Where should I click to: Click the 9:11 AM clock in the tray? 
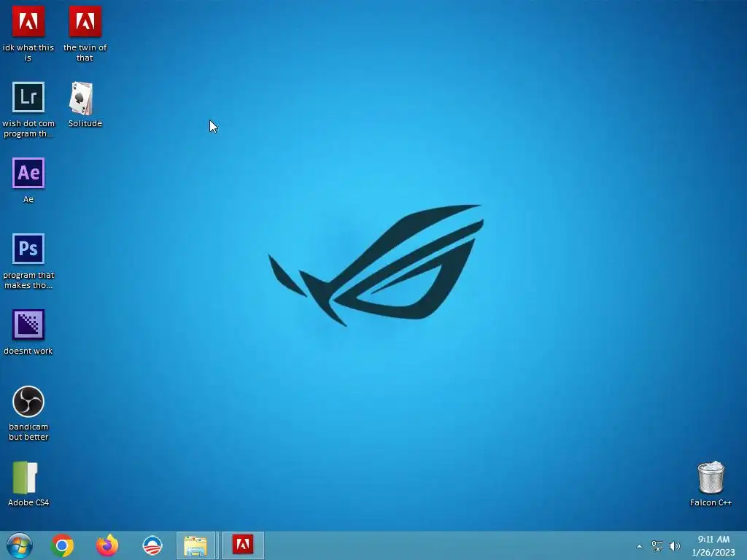tap(713, 540)
